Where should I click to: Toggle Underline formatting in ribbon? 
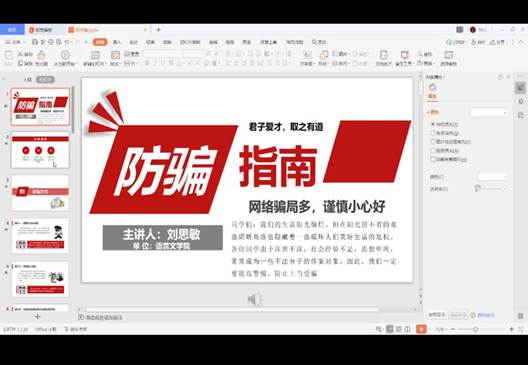(x=163, y=63)
